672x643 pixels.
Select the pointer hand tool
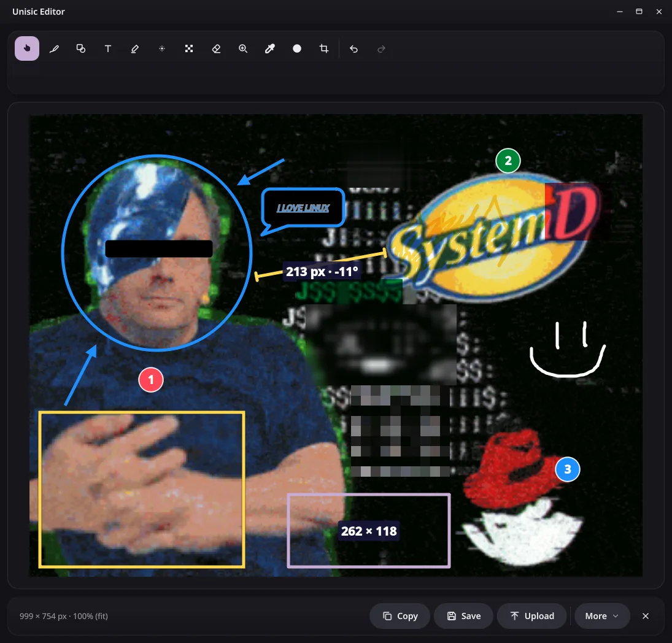coord(27,49)
